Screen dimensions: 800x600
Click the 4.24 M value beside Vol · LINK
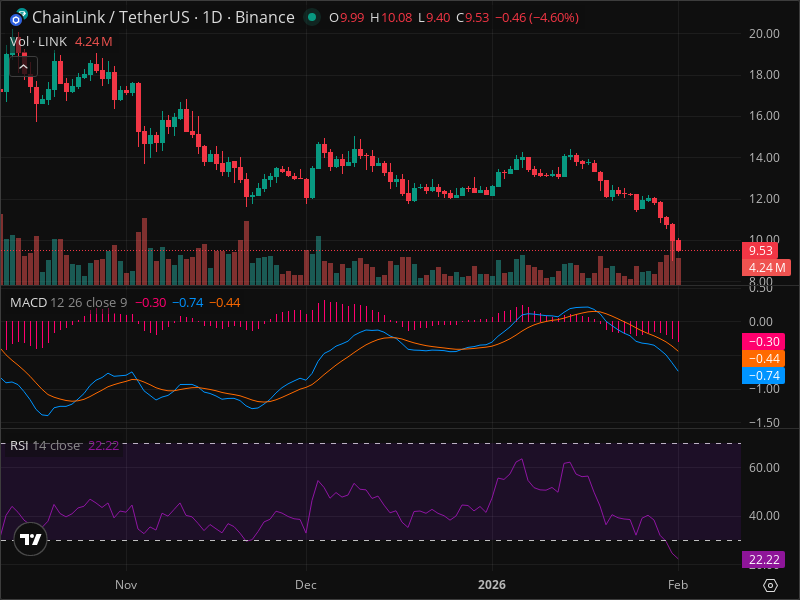tap(93, 42)
